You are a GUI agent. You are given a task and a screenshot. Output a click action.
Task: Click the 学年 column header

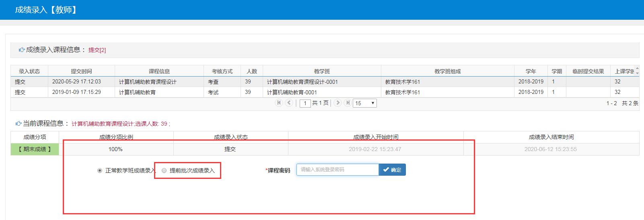coord(531,71)
